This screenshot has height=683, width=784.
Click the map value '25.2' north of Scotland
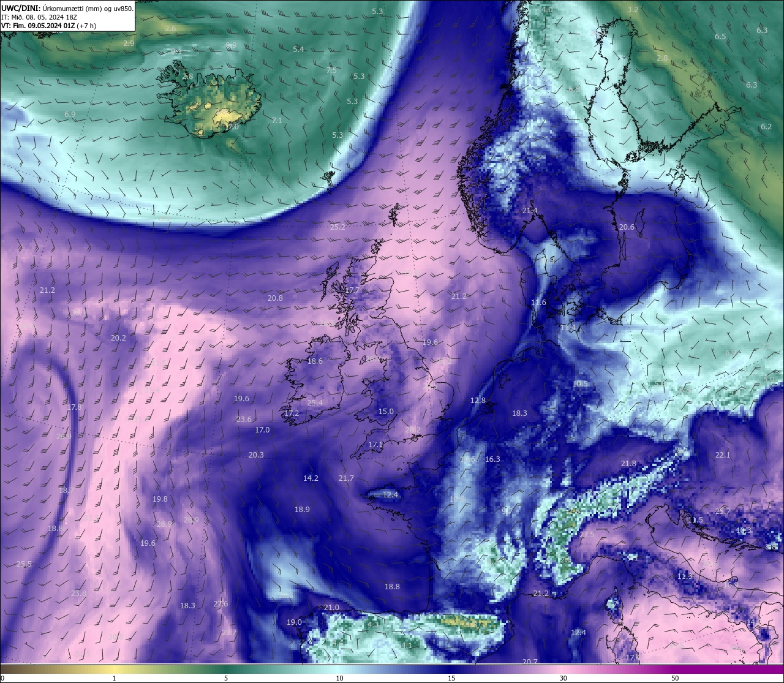[x=337, y=227]
